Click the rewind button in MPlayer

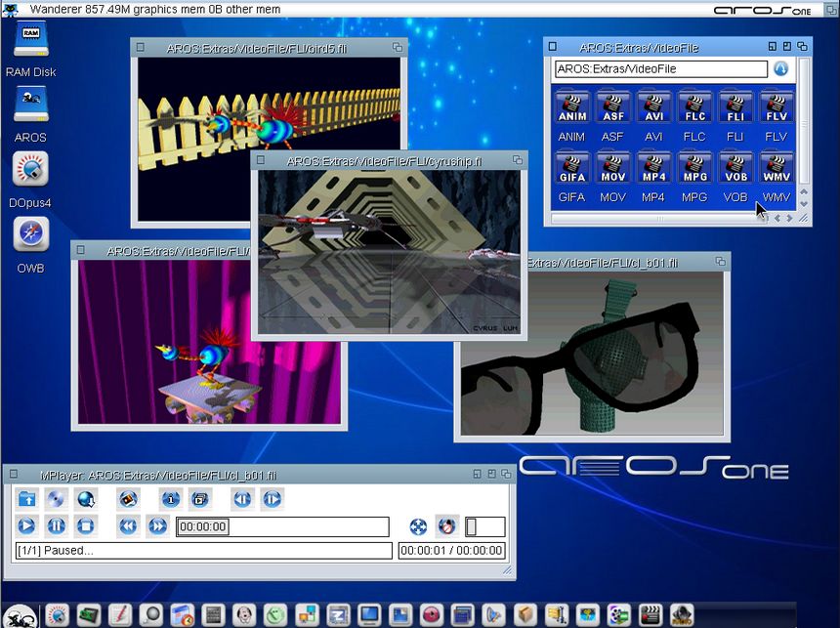pos(128,526)
